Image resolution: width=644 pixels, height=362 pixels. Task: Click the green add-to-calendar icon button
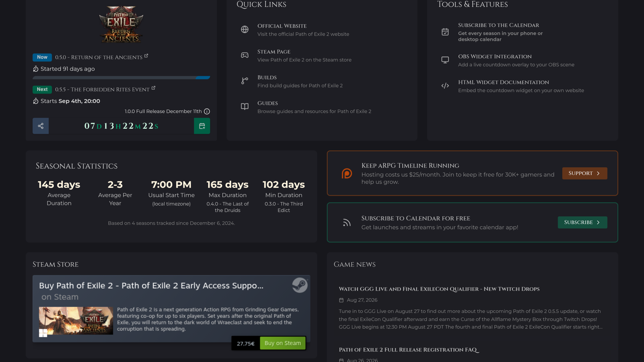(202, 126)
